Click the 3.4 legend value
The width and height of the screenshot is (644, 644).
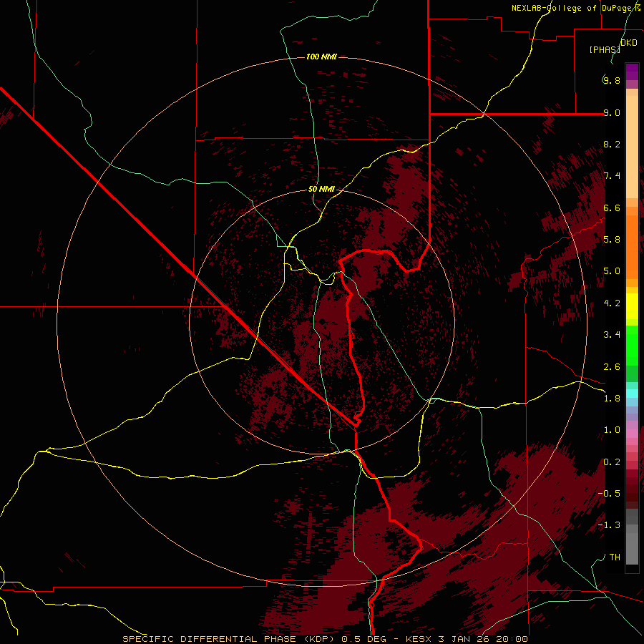point(612,335)
